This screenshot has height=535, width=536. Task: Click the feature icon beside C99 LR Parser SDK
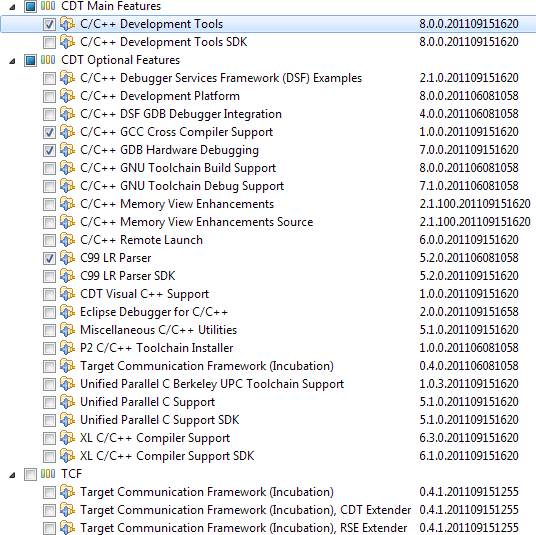tap(67, 276)
